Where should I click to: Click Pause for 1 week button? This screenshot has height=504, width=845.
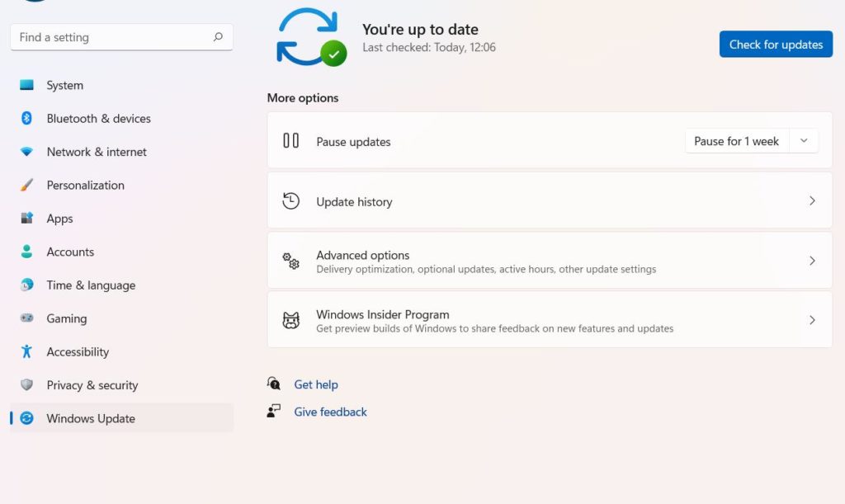point(737,141)
